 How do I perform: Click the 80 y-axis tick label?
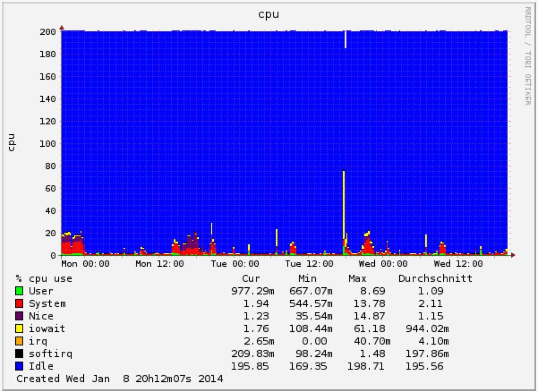click(51, 166)
